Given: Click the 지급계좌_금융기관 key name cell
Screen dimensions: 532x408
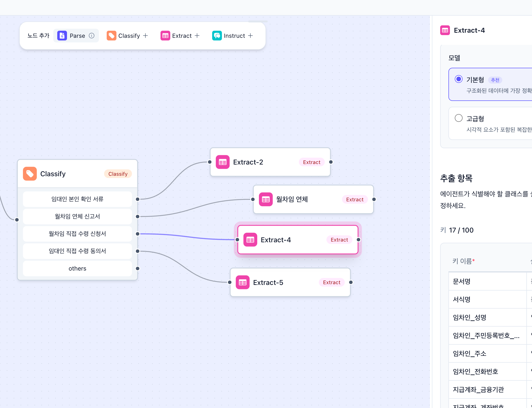Looking at the screenshot, I should (487, 390).
